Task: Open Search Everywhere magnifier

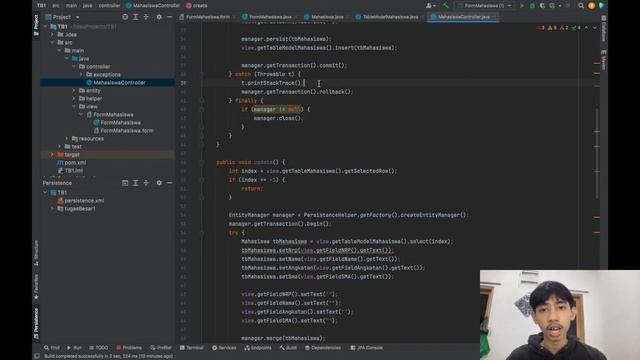Action: coord(581,6)
